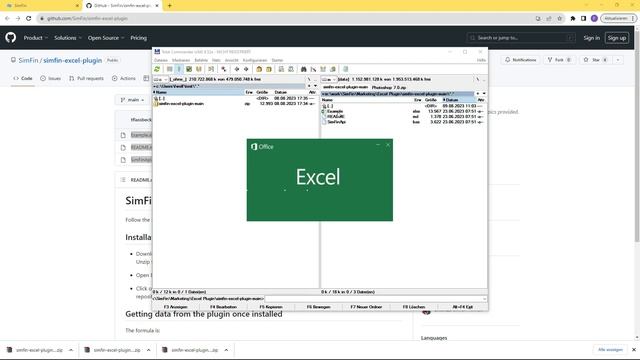Click F7 Neuer Ordner button
The image size is (640, 360).
(366, 307)
